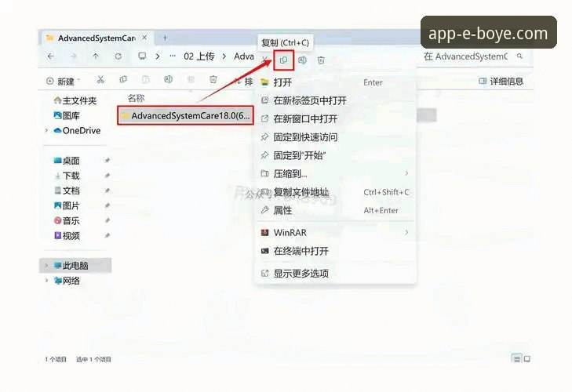Select 此电脑 in the sidebar
The image size is (572, 392).
75,266
